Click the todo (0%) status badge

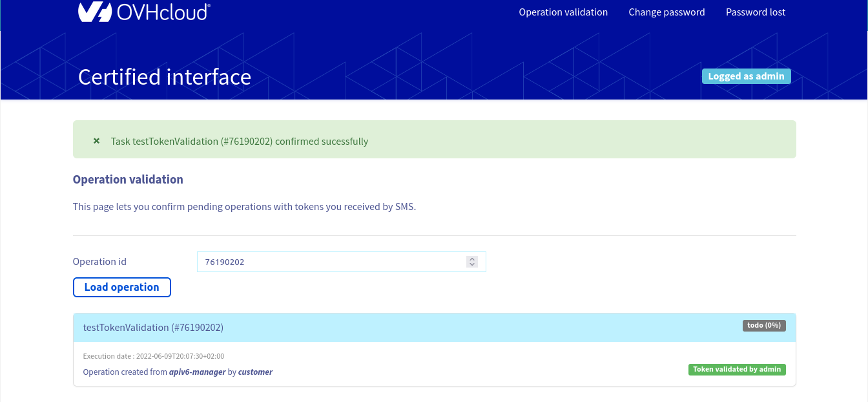coord(764,325)
